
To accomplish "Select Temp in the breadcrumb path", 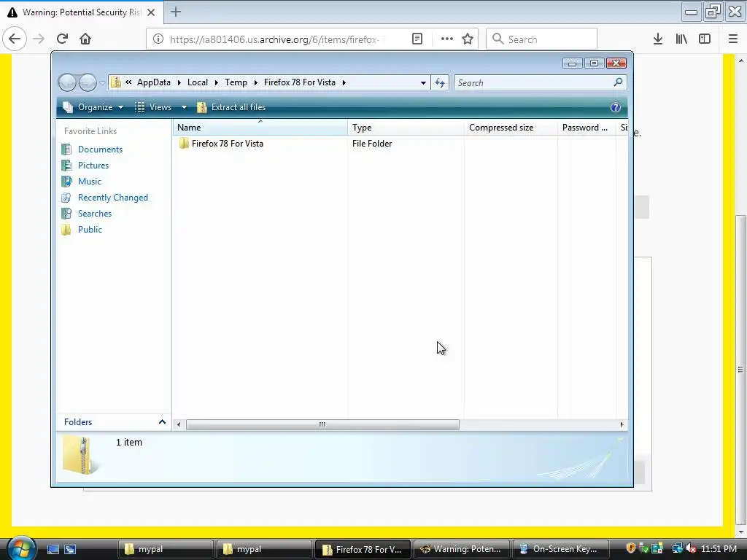I will (x=236, y=82).
